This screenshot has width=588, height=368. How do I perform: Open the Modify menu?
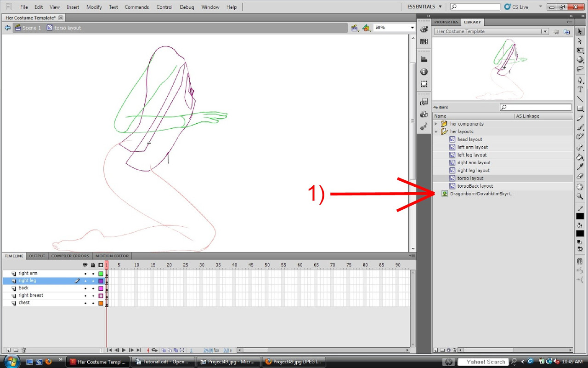(94, 7)
